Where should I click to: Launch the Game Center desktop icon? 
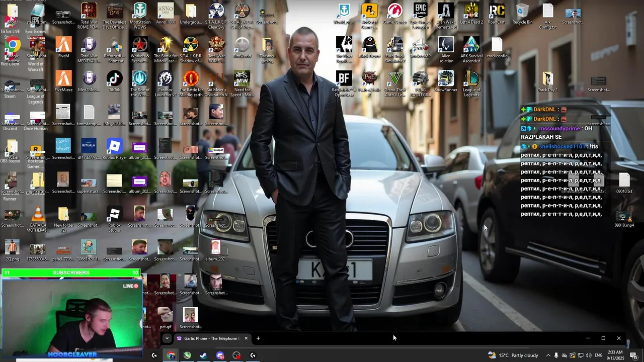pos(395,14)
